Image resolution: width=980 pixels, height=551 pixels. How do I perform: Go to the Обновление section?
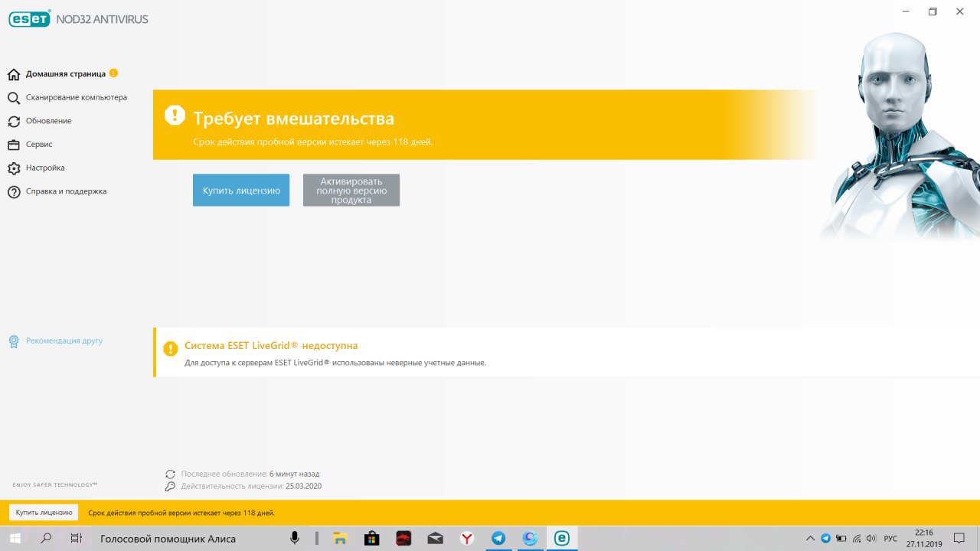point(48,121)
